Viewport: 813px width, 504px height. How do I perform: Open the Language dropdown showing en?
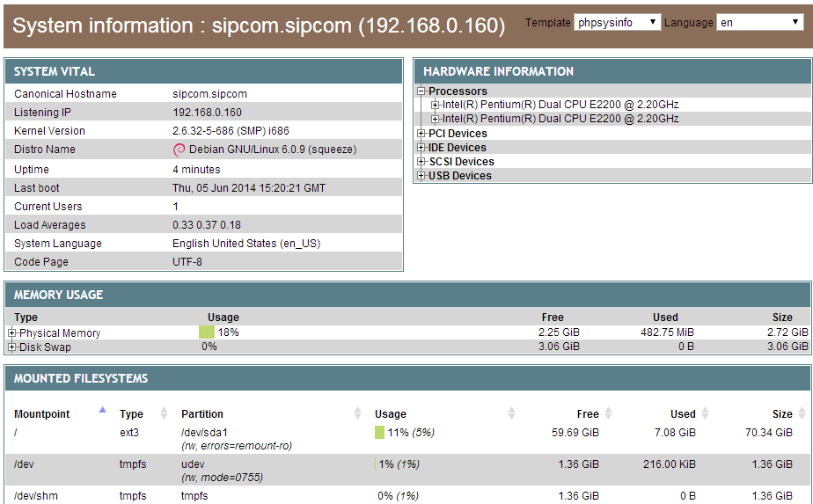point(759,22)
